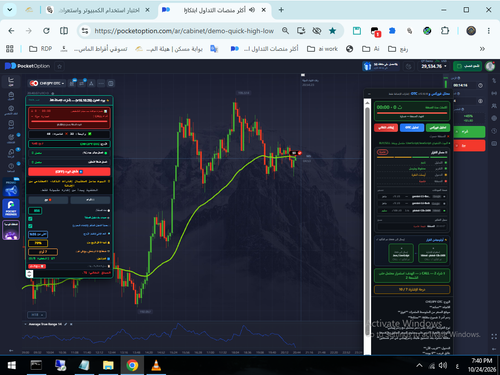500x375 pixels.
Task: Click the bot panel up-down stepper
Action: pos(29,274)
